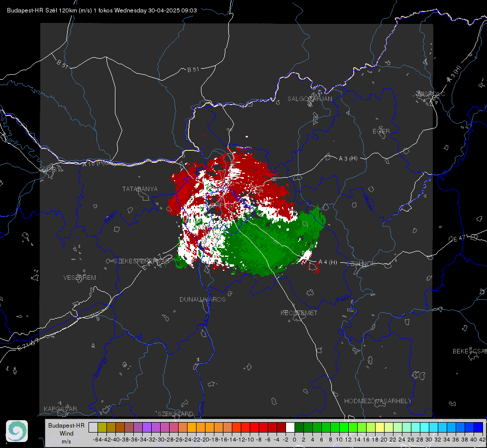Image resolution: width=487 pixels, height=448 pixels.
Task: Click the SZEKSZÁRD city label
Action: coord(176,414)
